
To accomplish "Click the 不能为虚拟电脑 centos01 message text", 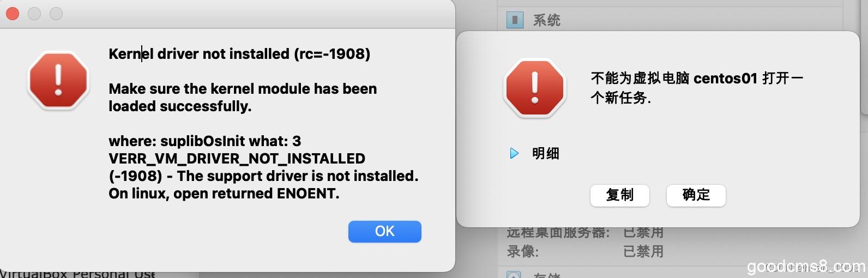I will click(697, 88).
